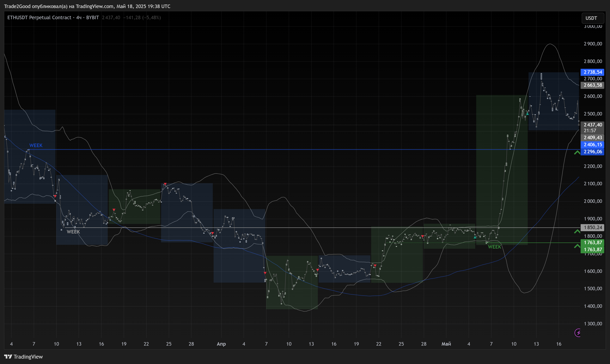Click the 2 296,06 dark blue price label
Screen dimensions: 610x364
point(593,152)
